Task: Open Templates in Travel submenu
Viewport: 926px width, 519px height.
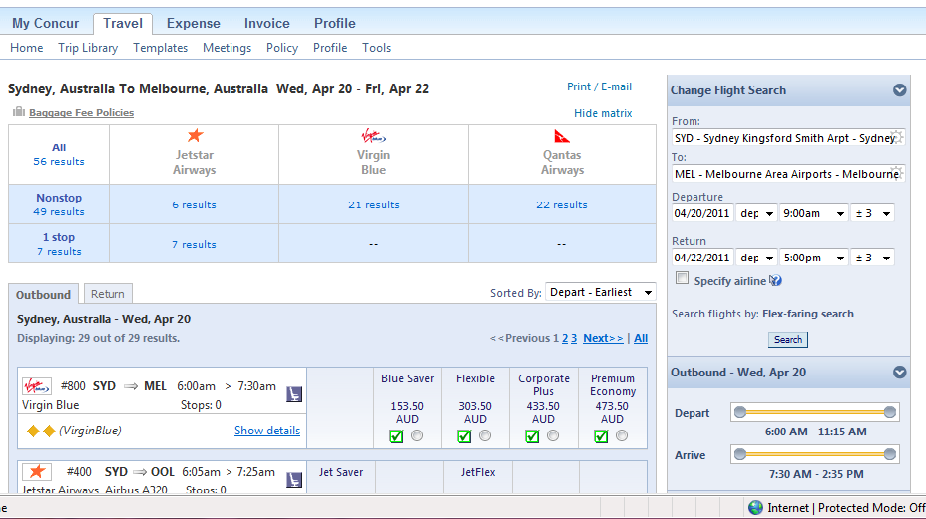Action: click(161, 48)
